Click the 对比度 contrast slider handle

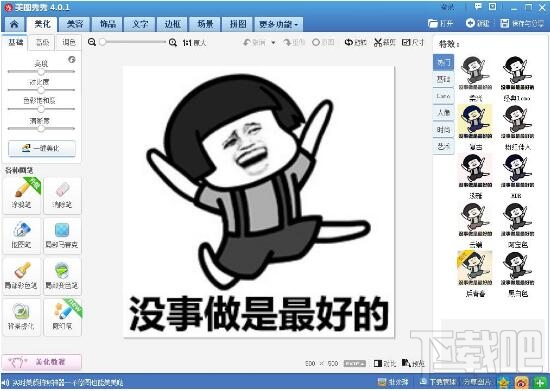[41, 90]
